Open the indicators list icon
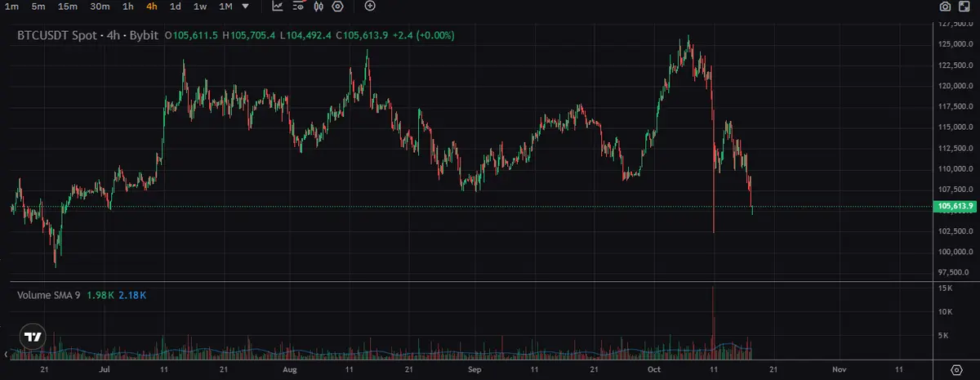The width and height of the screenshot is (980, 380). tap(298, 7)
